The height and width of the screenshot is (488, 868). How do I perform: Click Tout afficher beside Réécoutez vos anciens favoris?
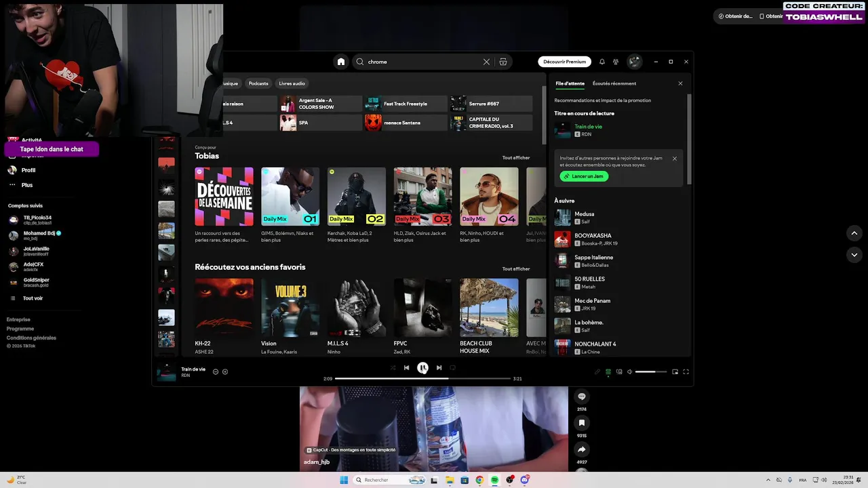[516, 269]
